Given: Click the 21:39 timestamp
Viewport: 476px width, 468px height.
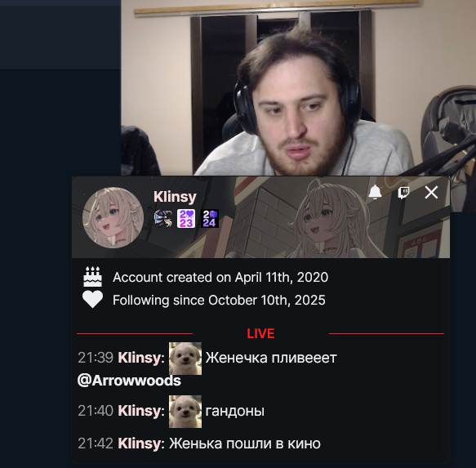Looking at the screenshot, I should 96,358.
